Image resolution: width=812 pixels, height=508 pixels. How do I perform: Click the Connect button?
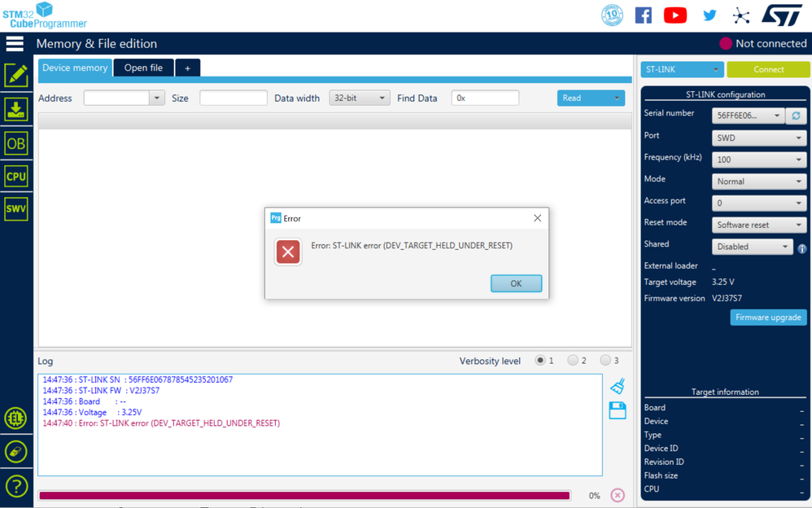pos(769,69)
